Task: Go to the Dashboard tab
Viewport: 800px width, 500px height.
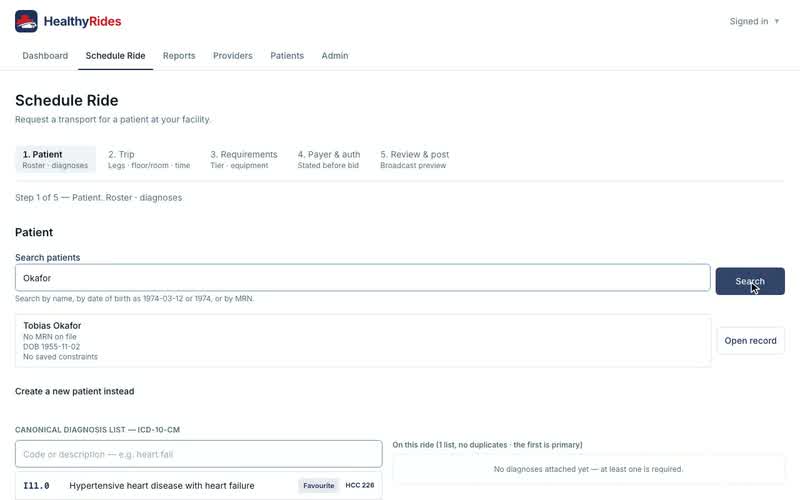Action: [45, 56]
